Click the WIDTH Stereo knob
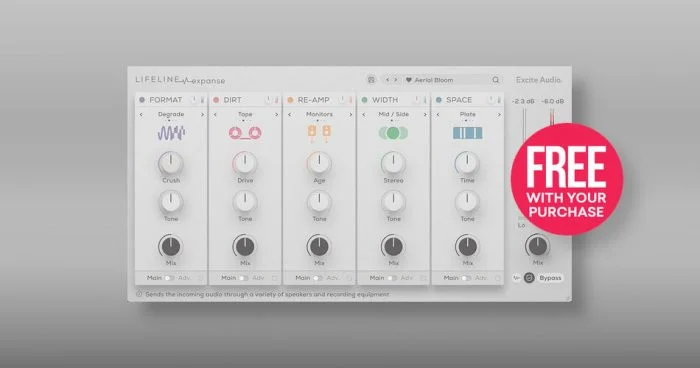700x368 pixels. 393,163
